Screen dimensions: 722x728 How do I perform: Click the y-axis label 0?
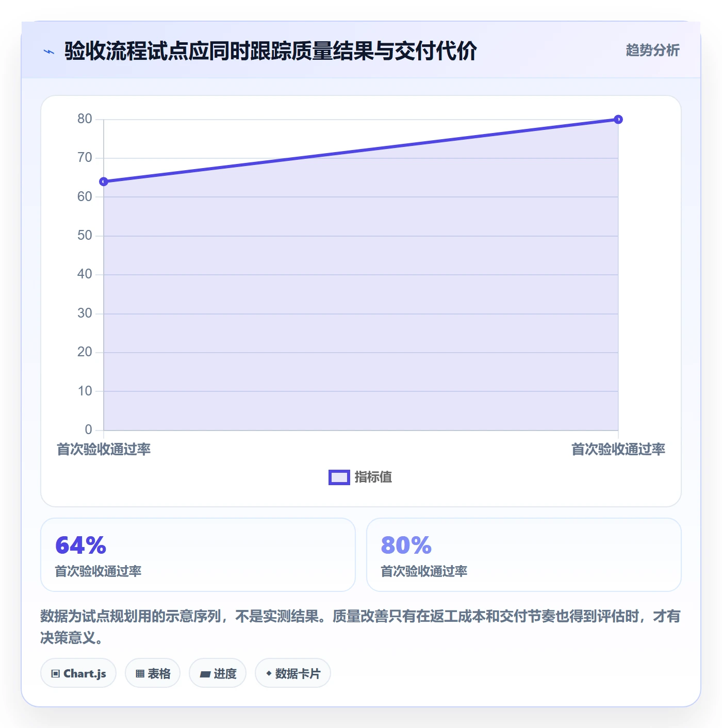89,429
